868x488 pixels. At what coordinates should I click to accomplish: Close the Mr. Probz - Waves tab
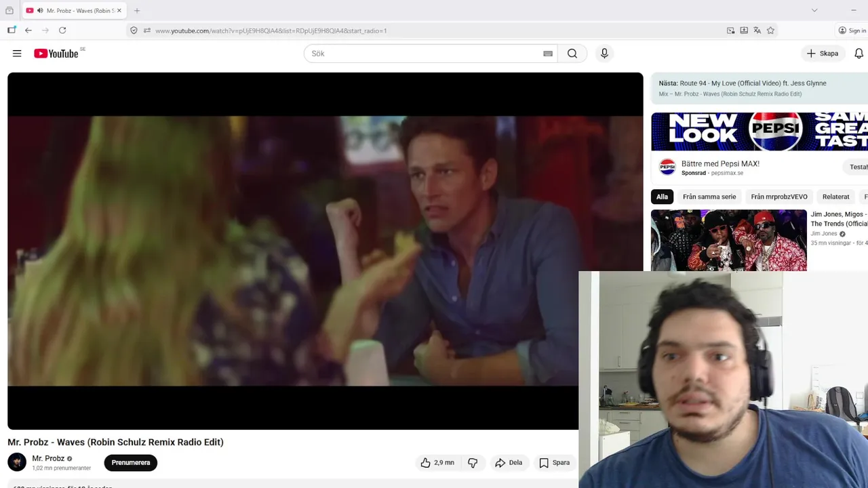pos(119,11)
